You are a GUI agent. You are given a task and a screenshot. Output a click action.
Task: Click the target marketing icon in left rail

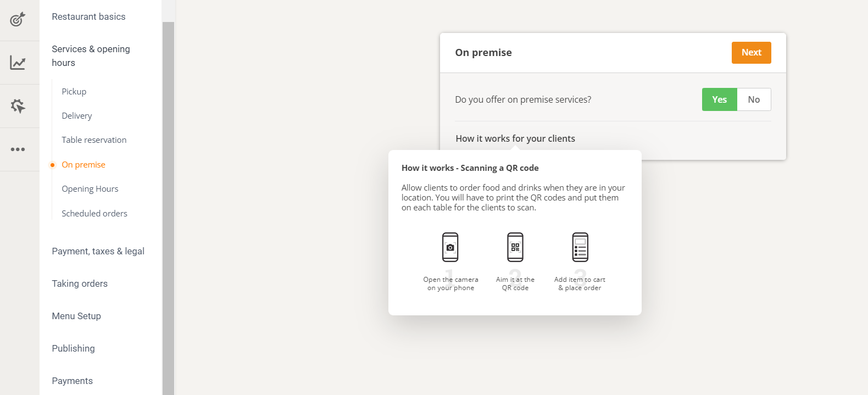tap(18, 19)
